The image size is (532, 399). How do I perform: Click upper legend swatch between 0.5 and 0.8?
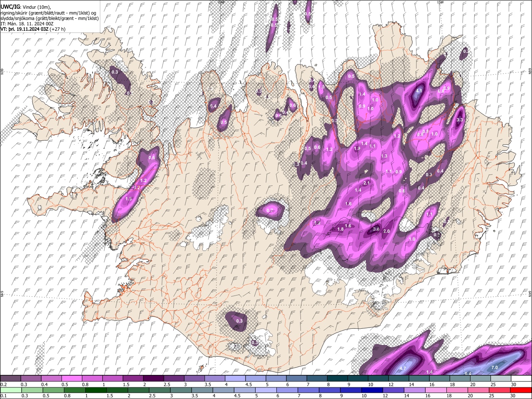72,379
